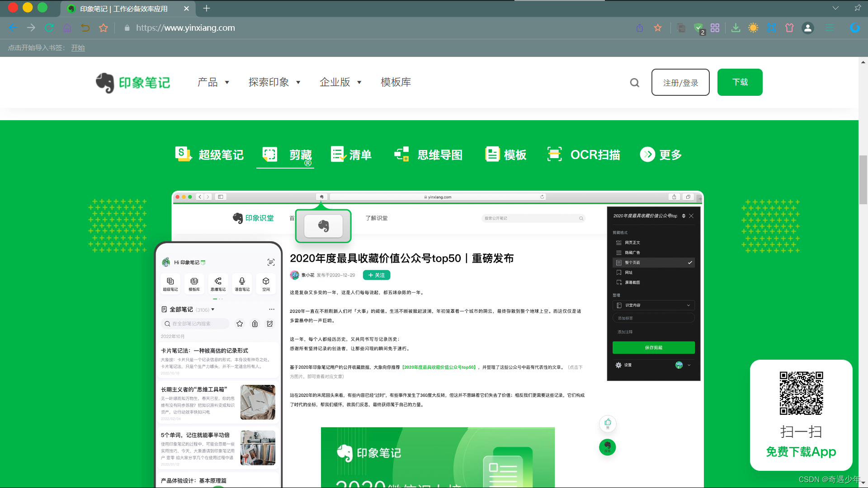The width and height of the screenshot is (868, 488).
Task: Select 屏幕截图 clip format
Action: [x=653, y=282]
